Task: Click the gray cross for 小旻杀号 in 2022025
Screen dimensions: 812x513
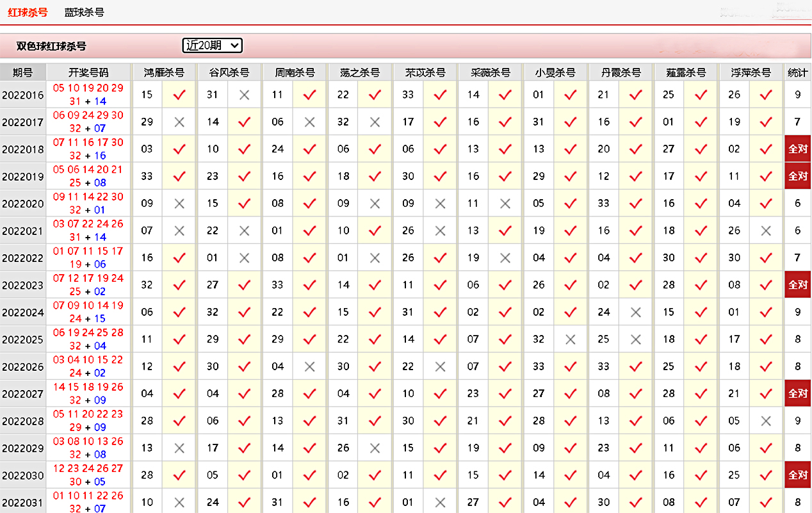Action: pyautogui.click(x=571, y=339)
